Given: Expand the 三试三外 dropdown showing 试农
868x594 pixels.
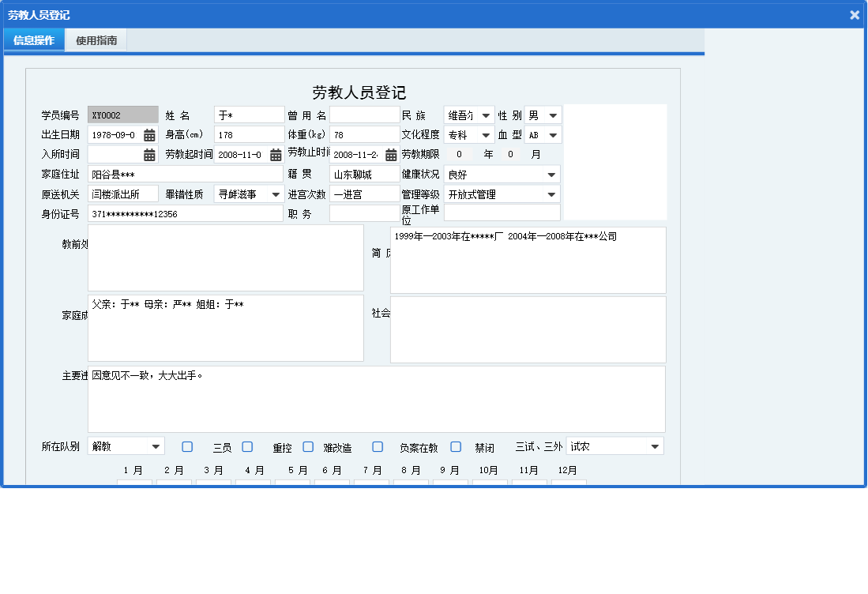Looking at the screenshot, I should pyautogui.click(x=653, y=445).
